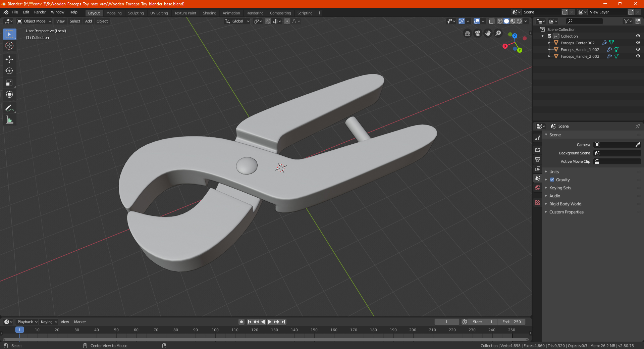Add a new workspace with plus button
Viewport: 644px width, 349px height.
click(x=319, y=13)
